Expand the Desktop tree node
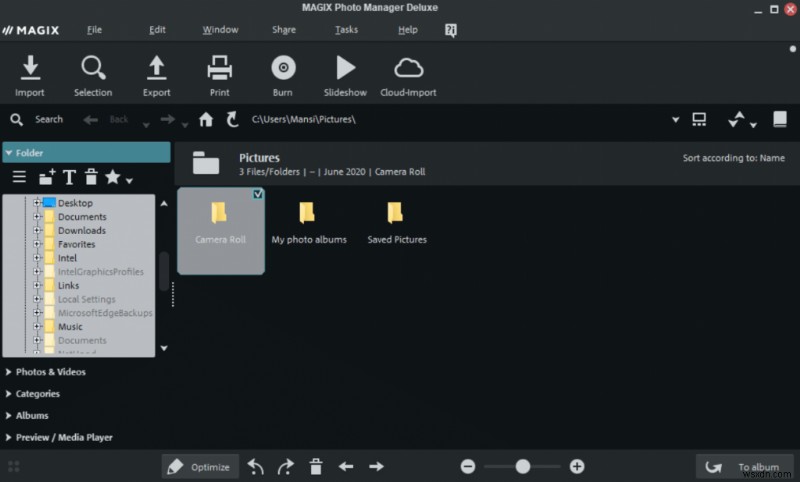Image resolution: width=800 pixels, height=482 pixels. [x=37, y=202]
